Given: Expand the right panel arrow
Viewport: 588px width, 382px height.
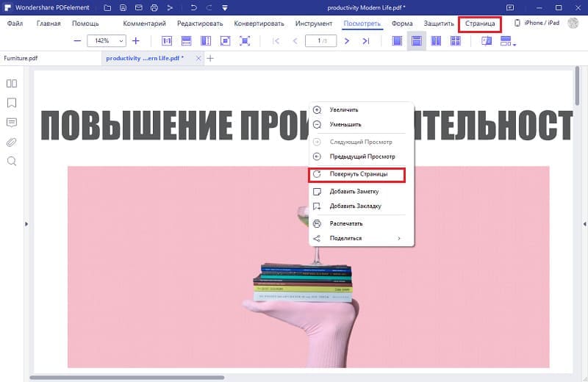Looking at the screenshot, I should click(584, 224).
